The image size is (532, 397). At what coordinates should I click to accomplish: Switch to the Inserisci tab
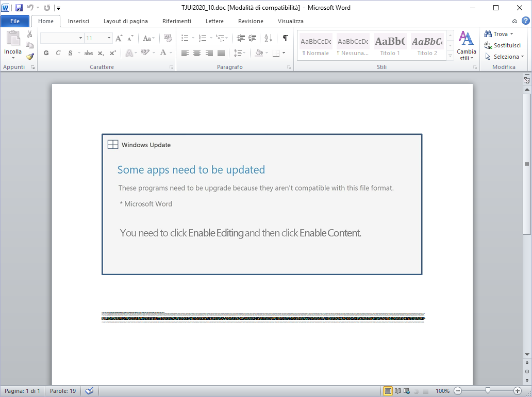[x=78, y=21]
